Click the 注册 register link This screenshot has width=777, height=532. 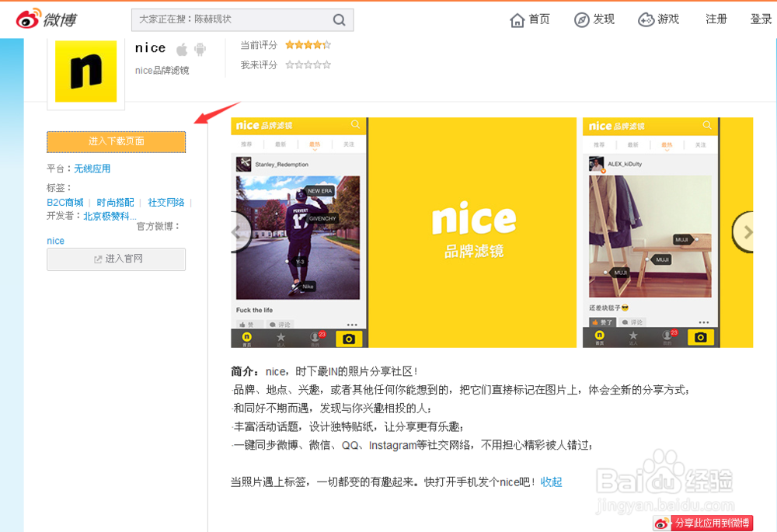[x=716, y=19]
